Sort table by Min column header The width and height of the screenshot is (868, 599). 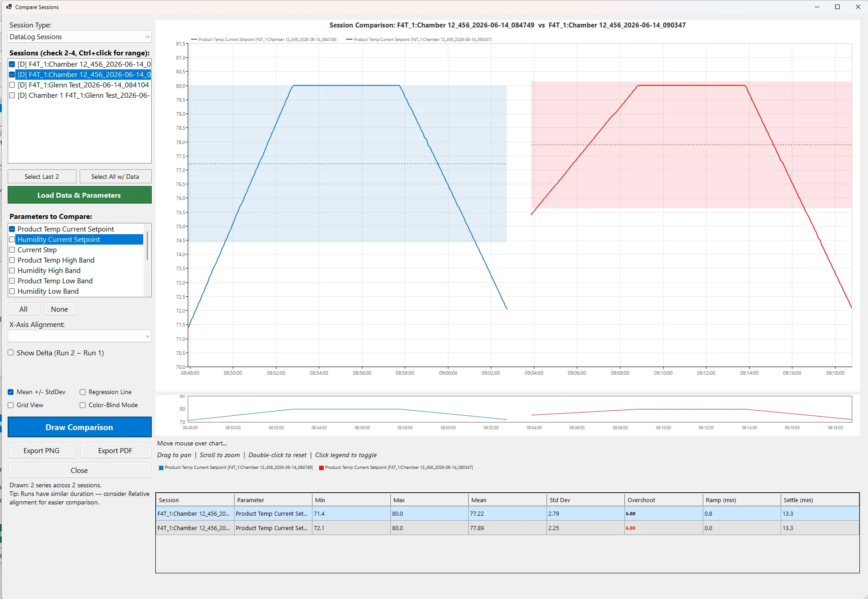[x=351, y=500]
